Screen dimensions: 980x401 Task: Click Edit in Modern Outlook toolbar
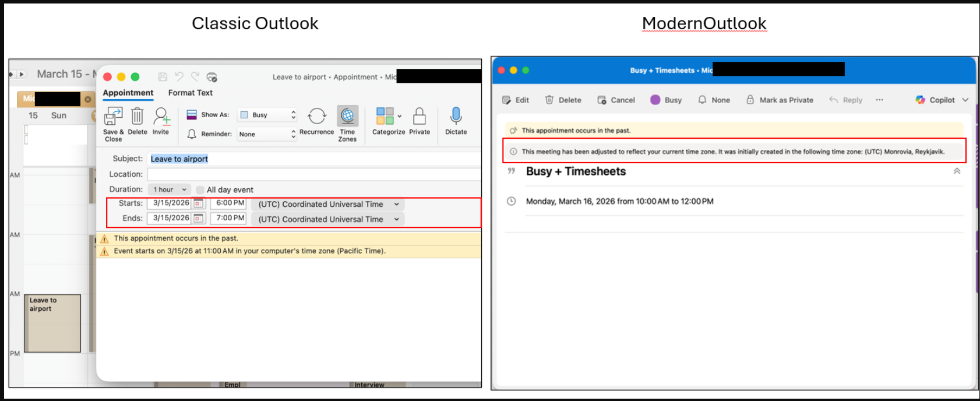516,100
